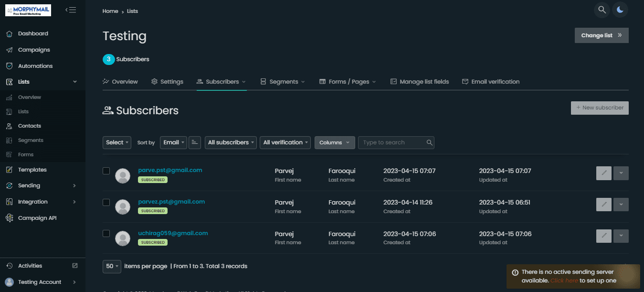This screenshot has height=292, width=644.
Task: Check the box for parve.pst@gmail.com
Action: pyautogui.click(x=106, y=171)
